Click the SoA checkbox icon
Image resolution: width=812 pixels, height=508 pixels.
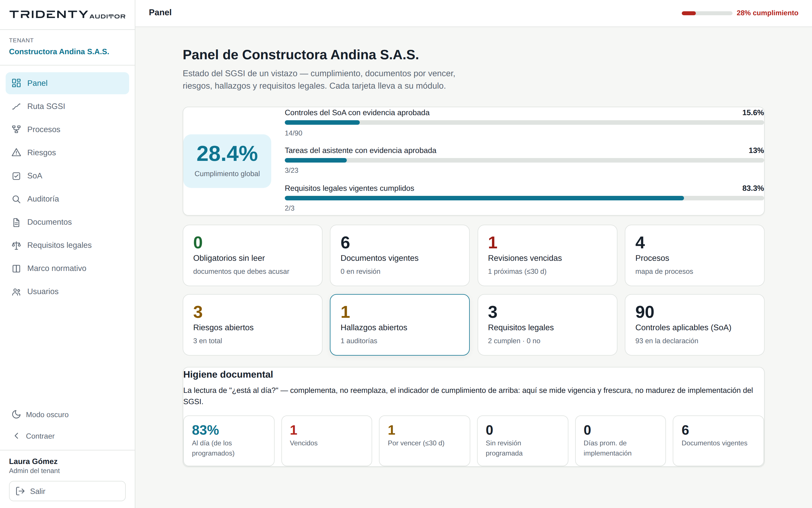[x=16, y=176]
